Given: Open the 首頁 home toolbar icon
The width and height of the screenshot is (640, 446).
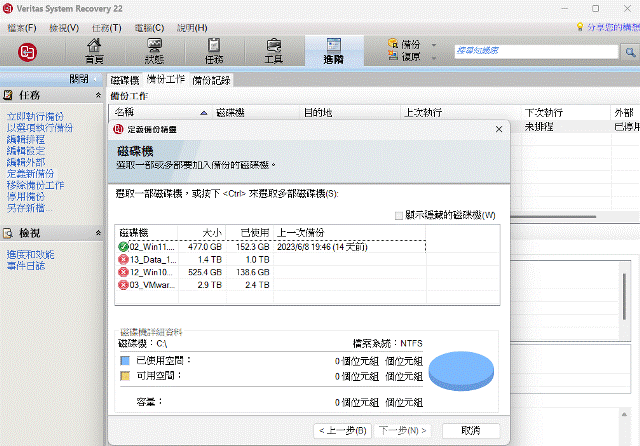Looking at the screenshot, I should pos(94,51).
